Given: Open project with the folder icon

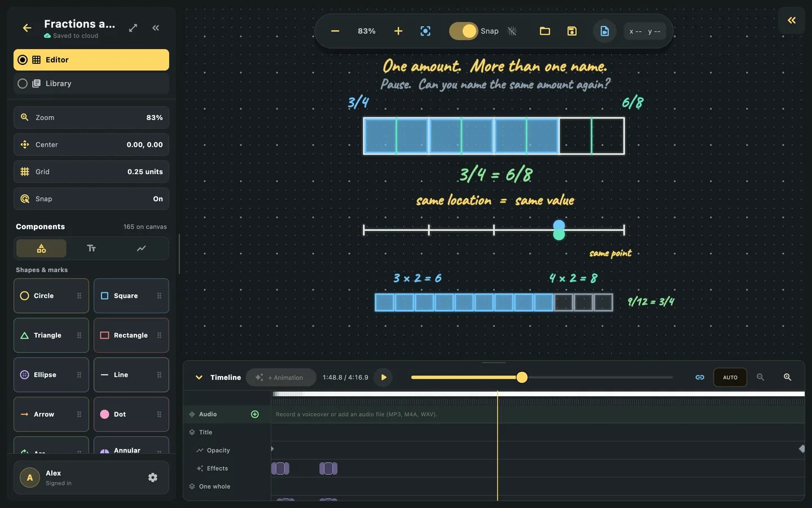Looking at the screenshot, I should click(545, 31).
